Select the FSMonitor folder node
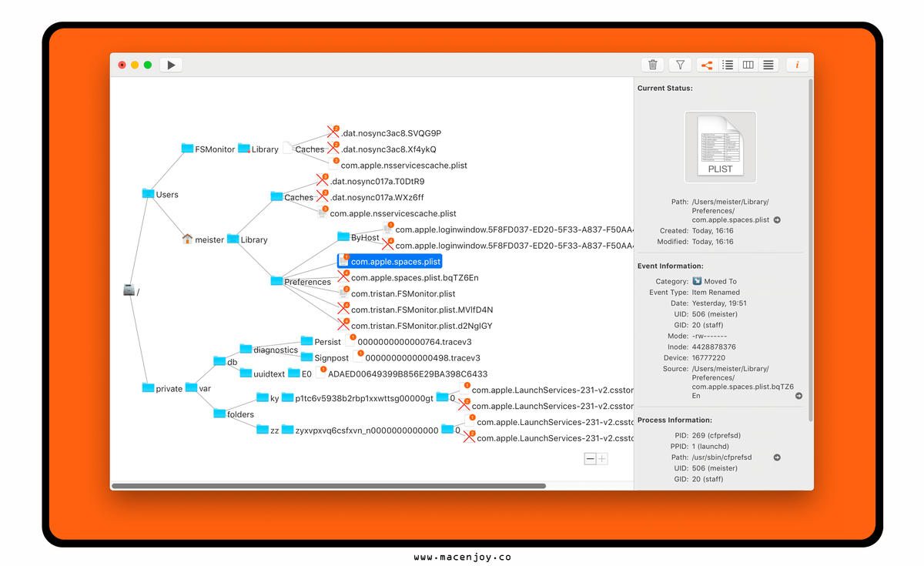Image resolution: width=924 pixels, height=566 pixels. point(208,149)
